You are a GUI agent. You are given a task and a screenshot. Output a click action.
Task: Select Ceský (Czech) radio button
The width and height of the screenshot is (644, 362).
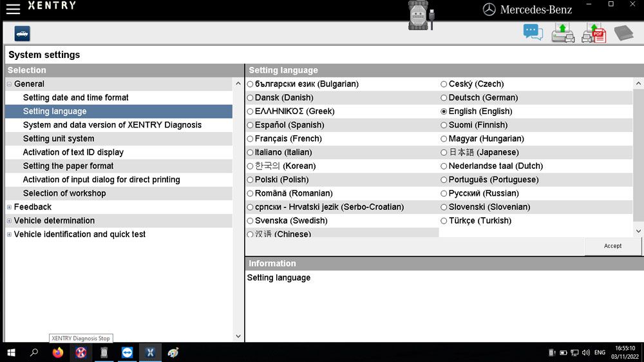pyautogui.click(x=444, y=84)
